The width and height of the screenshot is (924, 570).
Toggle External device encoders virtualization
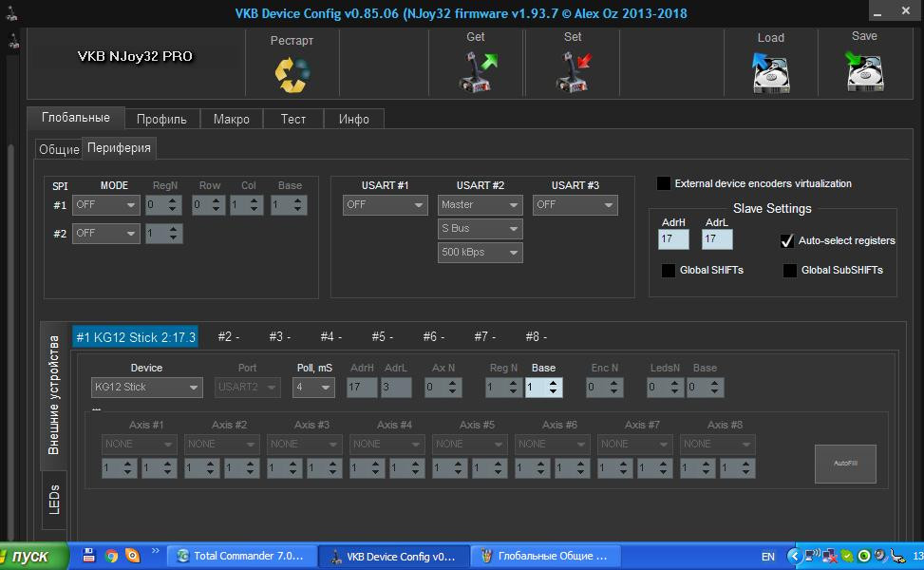[x=664, y=183]
